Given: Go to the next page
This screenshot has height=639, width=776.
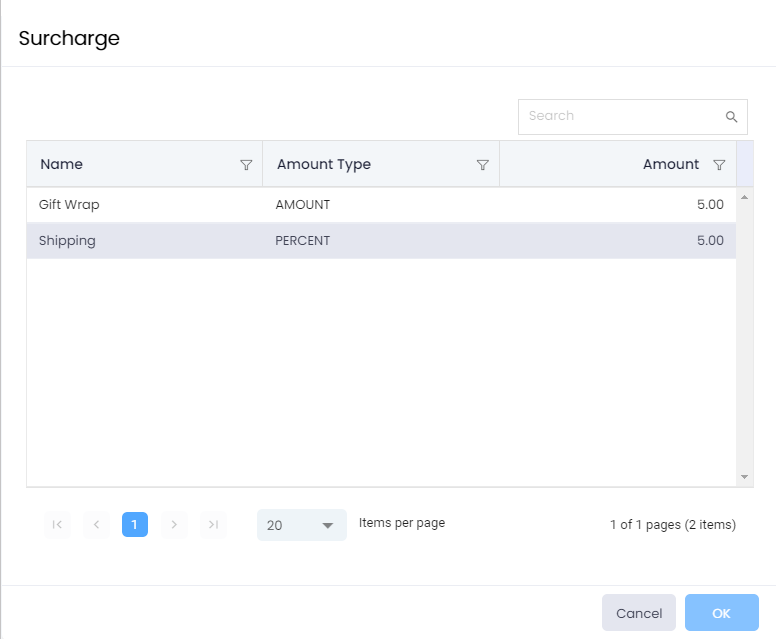Looking at the screenshot, I should click(x=174, y=525).
